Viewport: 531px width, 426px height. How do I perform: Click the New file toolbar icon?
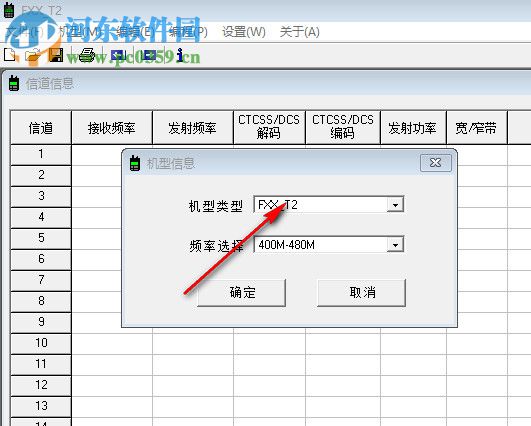[x=9, y=55]
